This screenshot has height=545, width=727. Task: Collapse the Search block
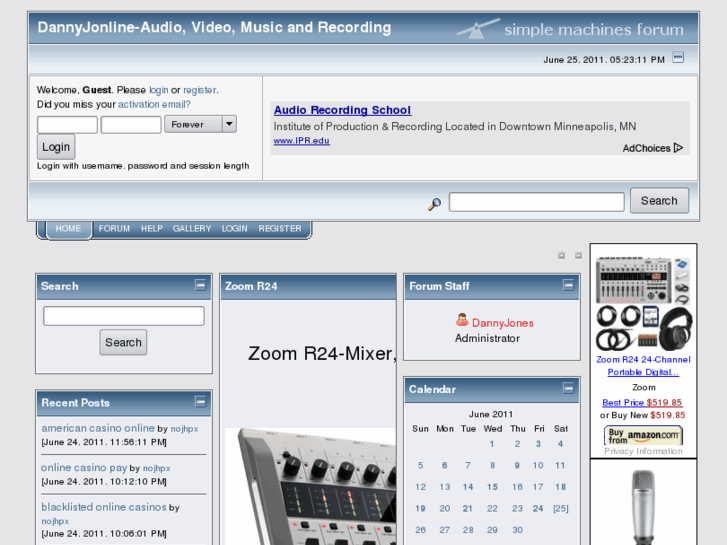click(x=200, y=285)
